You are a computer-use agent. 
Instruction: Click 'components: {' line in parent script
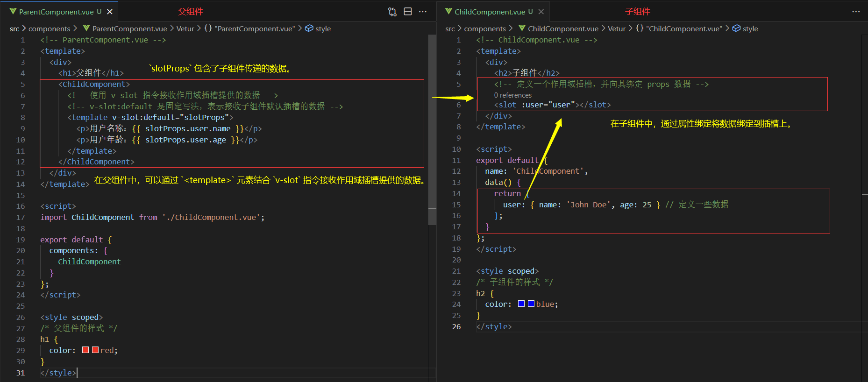click(78, 250)
